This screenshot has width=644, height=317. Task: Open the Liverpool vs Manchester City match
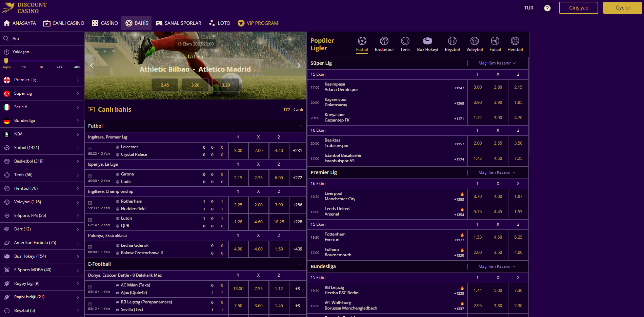(x=387, y=197)
